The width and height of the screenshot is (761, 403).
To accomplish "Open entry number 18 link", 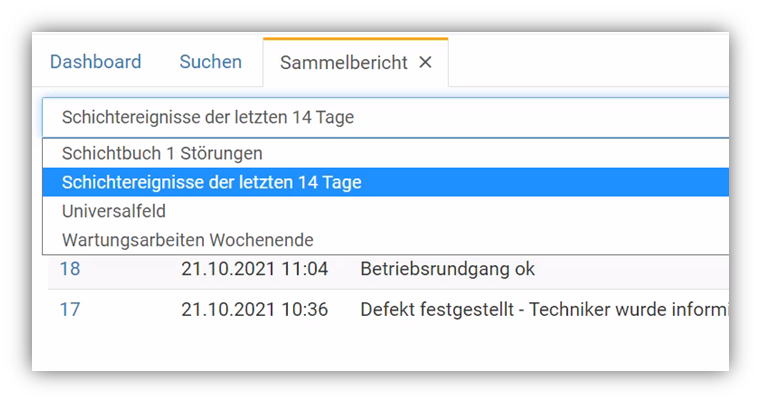I will click(69, 269).
